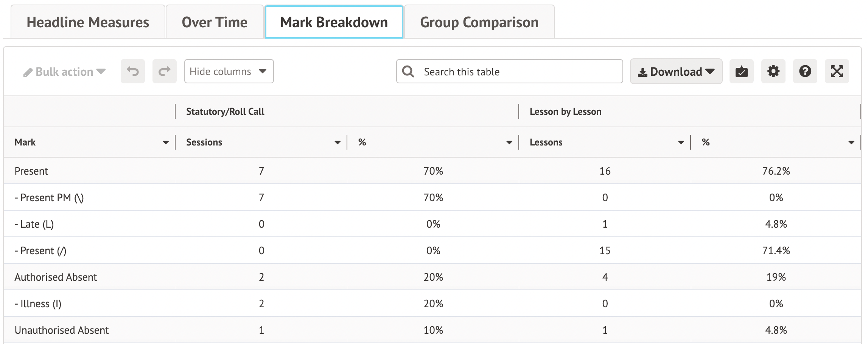Click the redo arrow icon
This screenshot has height=344, width=868.
(164, 71)
